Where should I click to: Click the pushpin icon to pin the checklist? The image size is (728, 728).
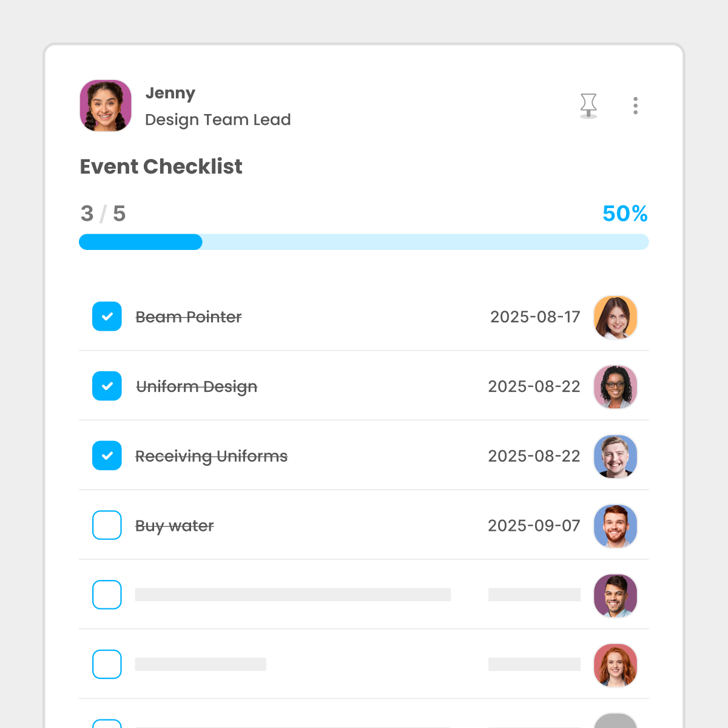[x=588, y=106]
